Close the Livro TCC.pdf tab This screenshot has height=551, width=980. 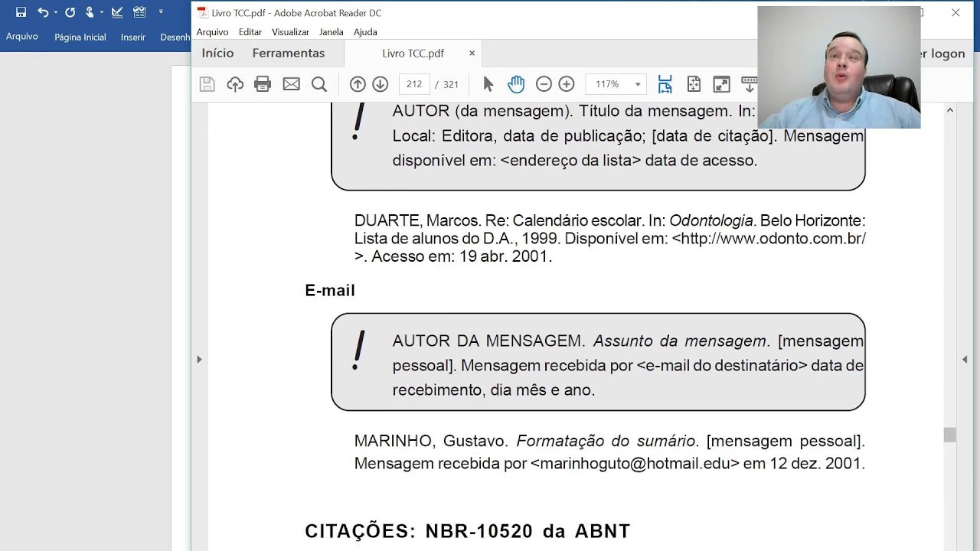(472, 53)
